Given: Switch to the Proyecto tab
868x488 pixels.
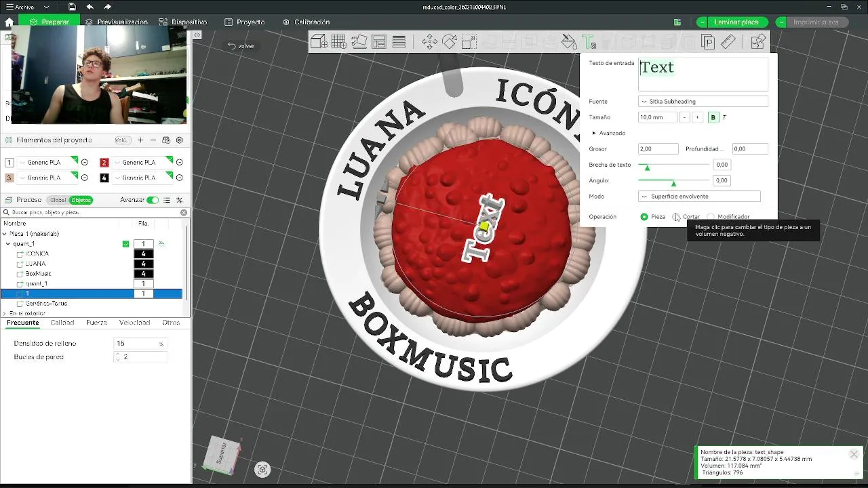Looking at the screenshot, I should (245, 22).
